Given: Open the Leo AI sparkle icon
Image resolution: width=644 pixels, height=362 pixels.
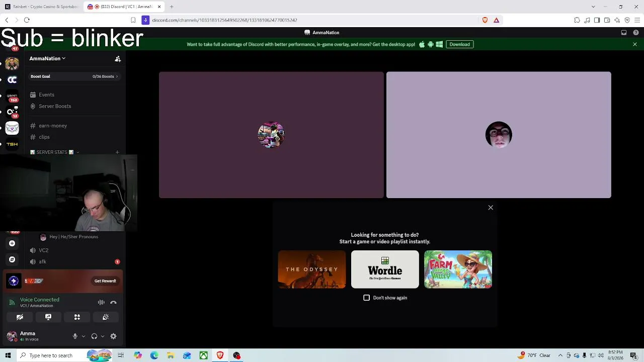Looking at the screenshot, I should (x=617, y=20).
